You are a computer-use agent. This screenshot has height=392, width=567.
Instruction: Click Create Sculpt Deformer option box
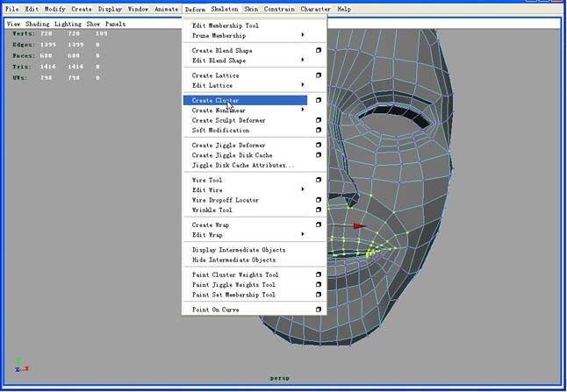click(x=318, y=121)
